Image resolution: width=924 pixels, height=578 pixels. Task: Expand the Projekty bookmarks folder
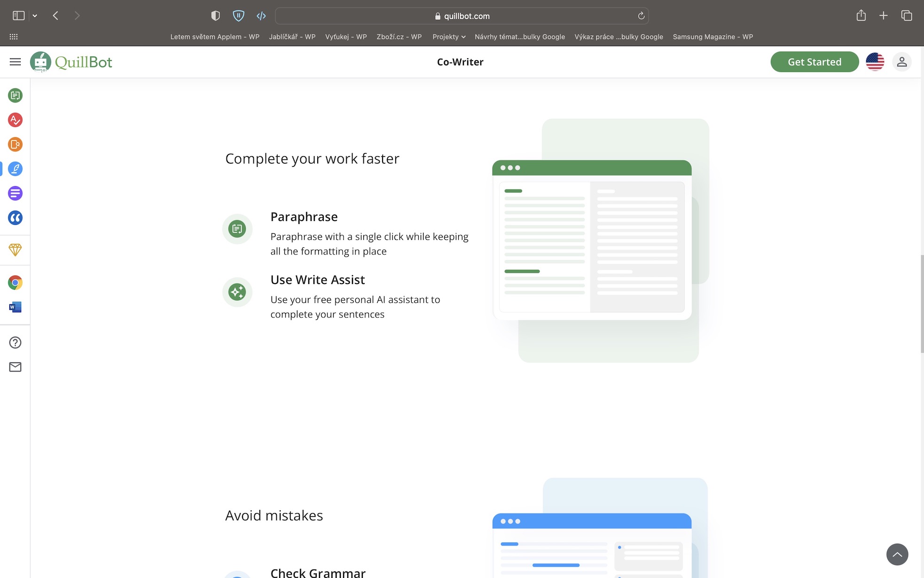point(449,37)
